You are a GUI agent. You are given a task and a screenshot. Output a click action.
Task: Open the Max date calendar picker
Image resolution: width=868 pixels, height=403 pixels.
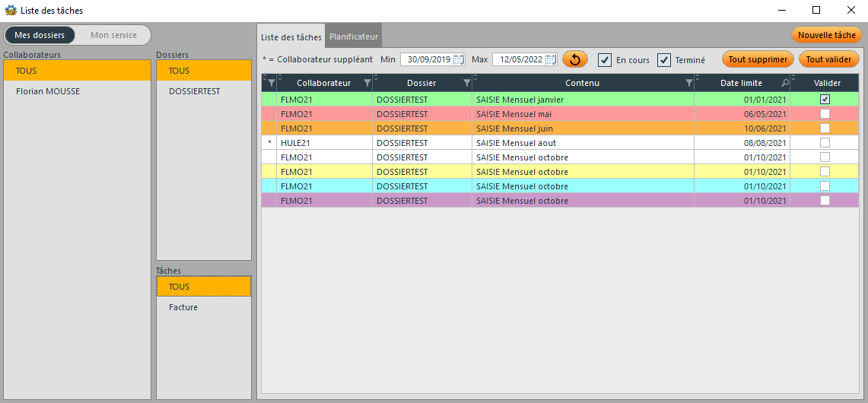(551, 59)
